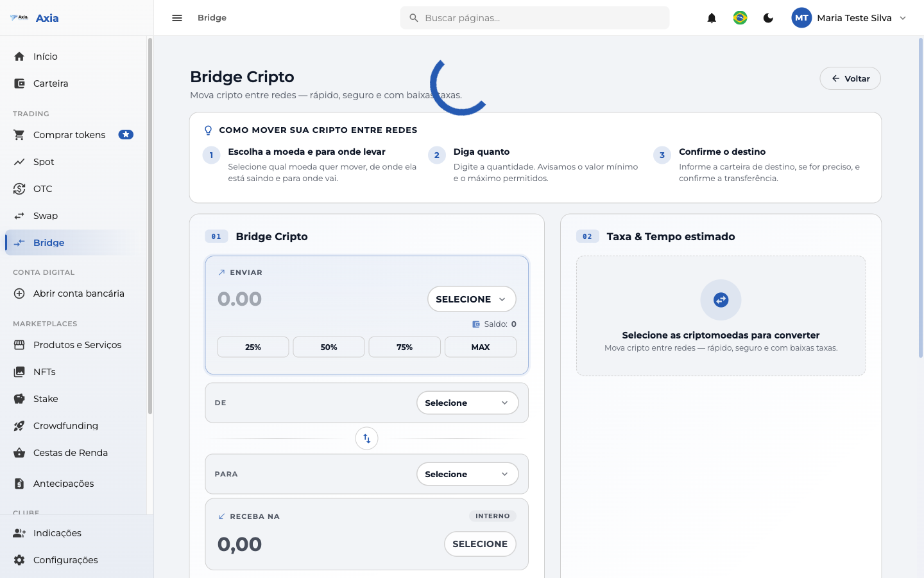924x578 pixels.
Task: Toggle the hamburger sidebar menu
Action: tap(177, 18)
